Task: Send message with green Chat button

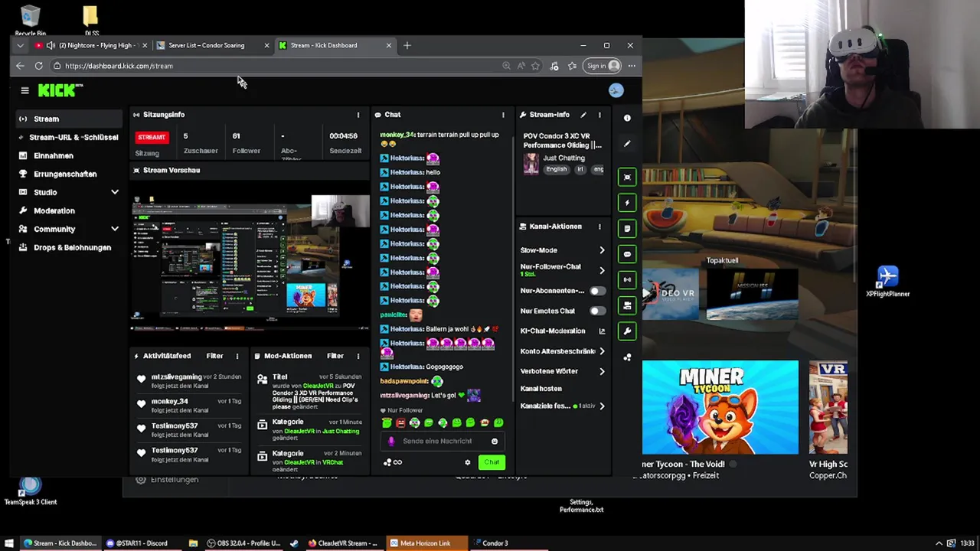Action: click(492, 462)
